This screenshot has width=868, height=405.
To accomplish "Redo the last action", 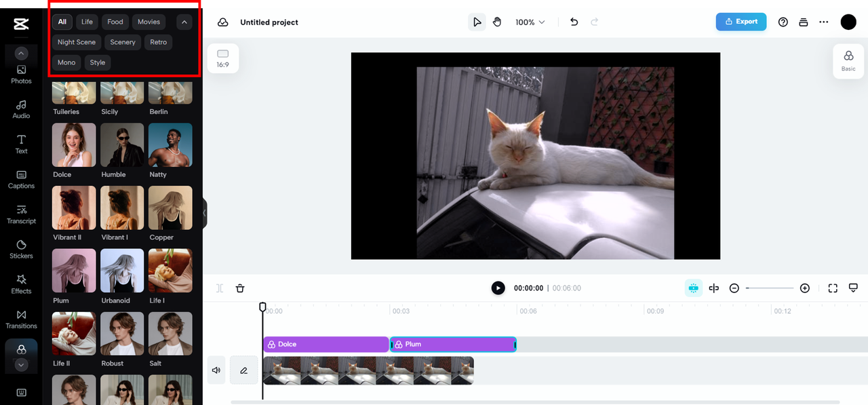I will [595, 22].
